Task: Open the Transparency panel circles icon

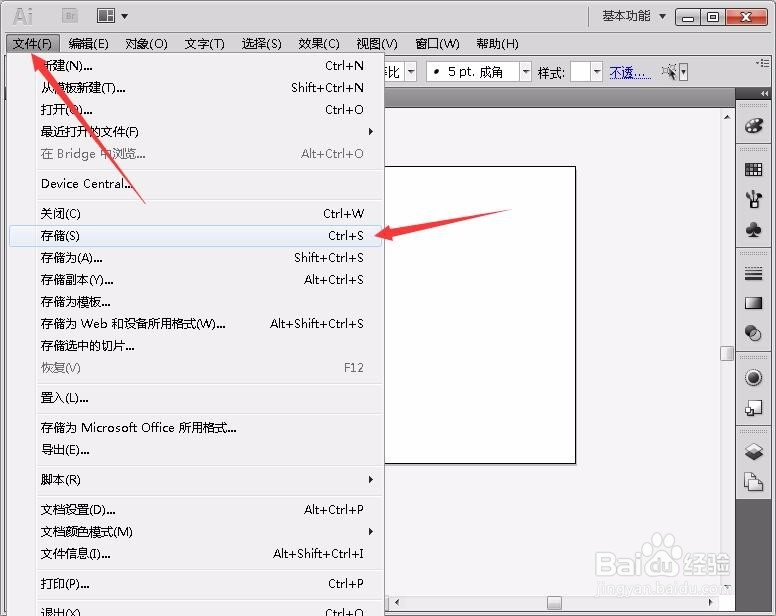Action: [753, 332]
